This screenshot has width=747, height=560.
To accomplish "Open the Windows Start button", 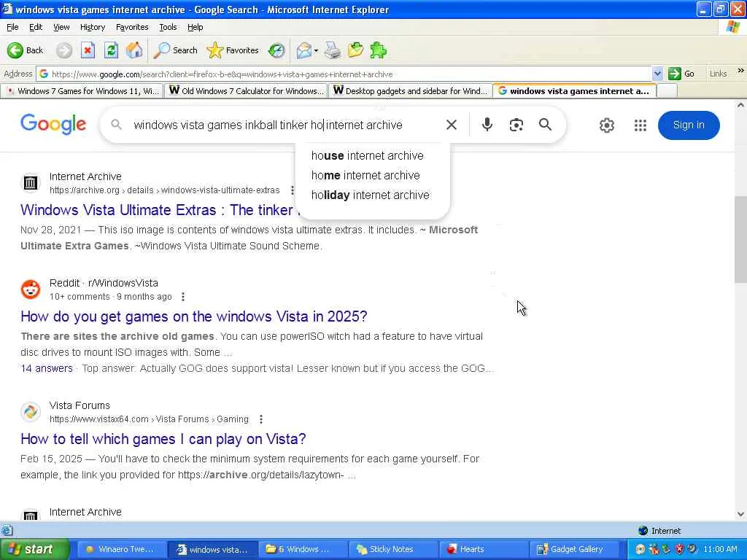I will point(34,549).
